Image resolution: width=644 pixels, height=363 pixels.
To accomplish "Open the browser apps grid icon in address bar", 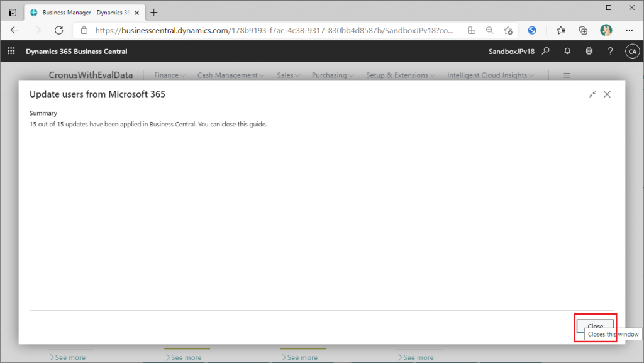I will 472,30.
